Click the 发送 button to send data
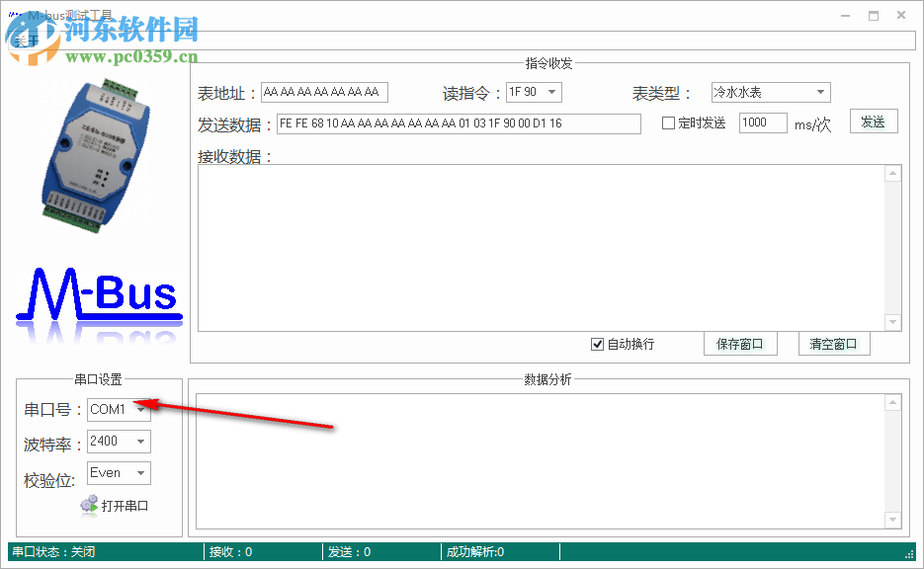924x569 pixels. click(874, 122)
